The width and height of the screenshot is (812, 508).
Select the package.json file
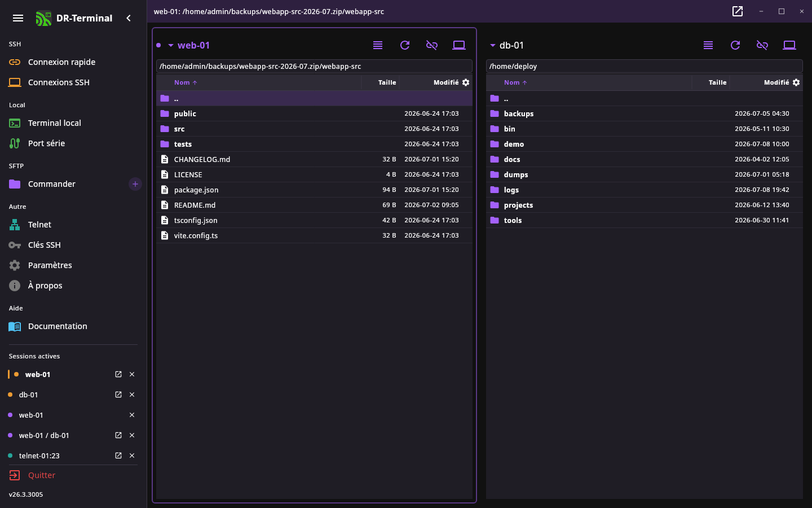[x=314, y=190]
